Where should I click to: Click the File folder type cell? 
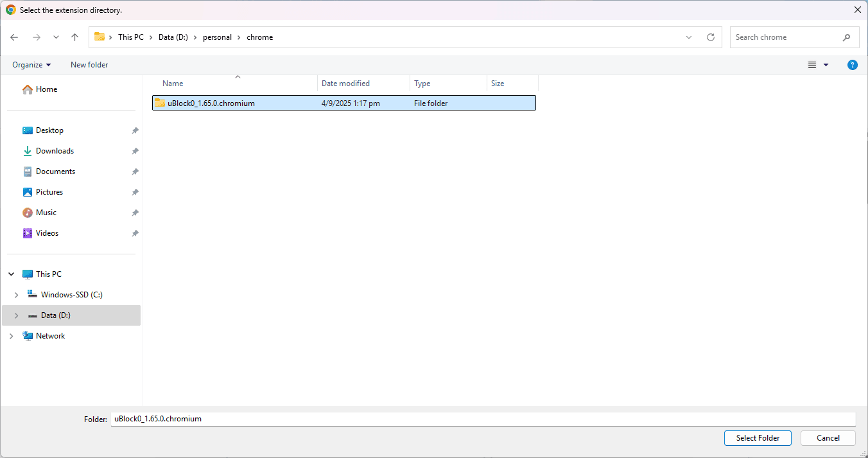pyautogui.click(x=431, y=103)
